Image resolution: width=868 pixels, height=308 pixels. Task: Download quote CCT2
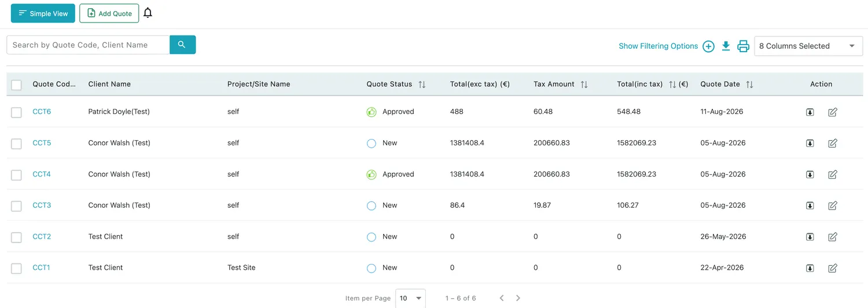click(x=810, y=237)
